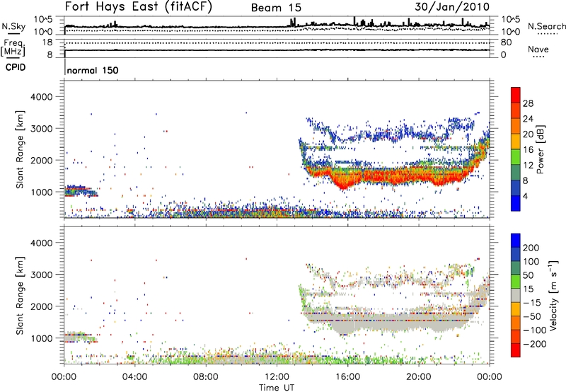Click the '4000' tick on power panel axis
This screenshot has width=566, height=392.
41,97
